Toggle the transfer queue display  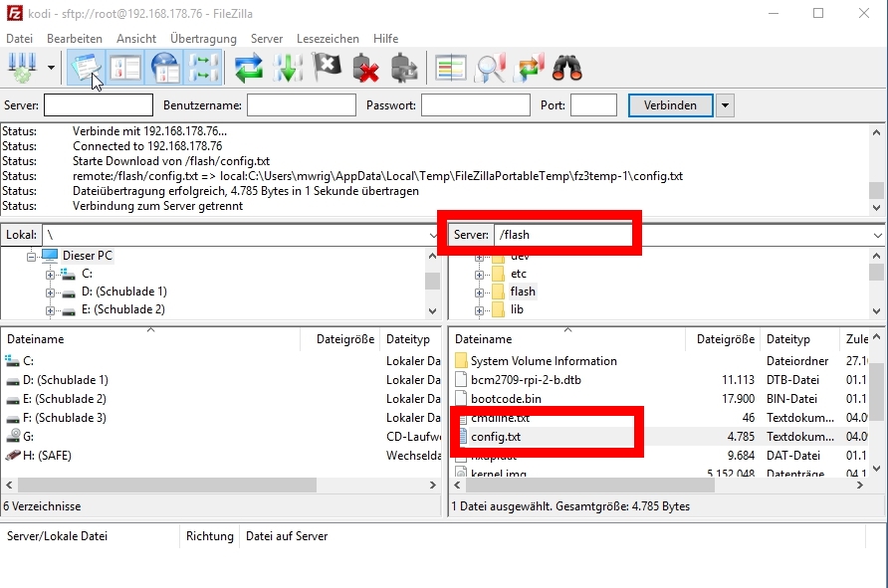pos(204,69)
